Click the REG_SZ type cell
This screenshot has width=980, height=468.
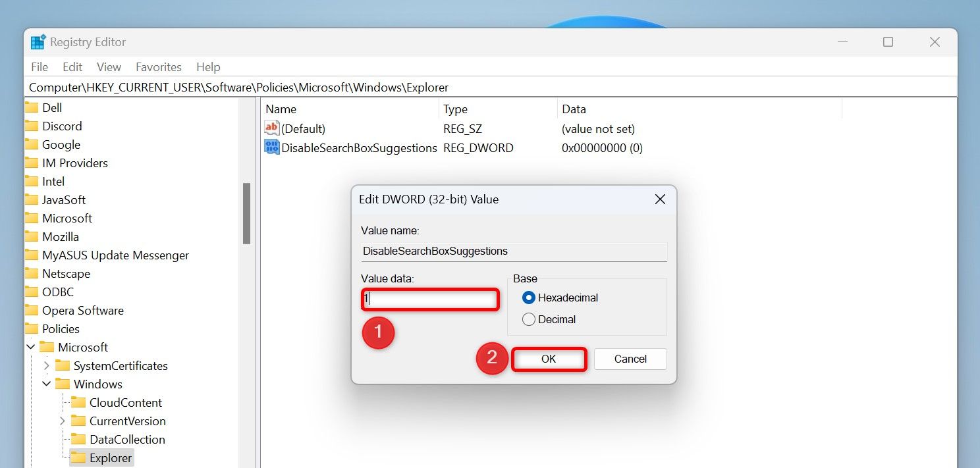[464, 129]
